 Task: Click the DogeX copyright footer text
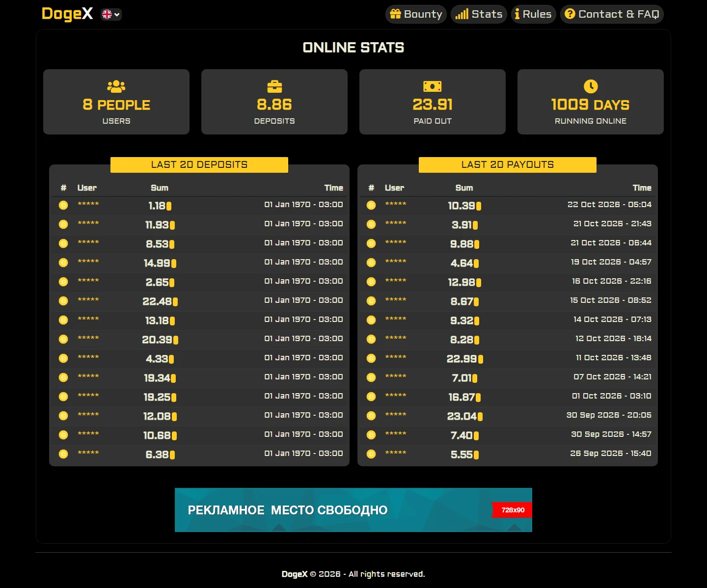(353, 574)
